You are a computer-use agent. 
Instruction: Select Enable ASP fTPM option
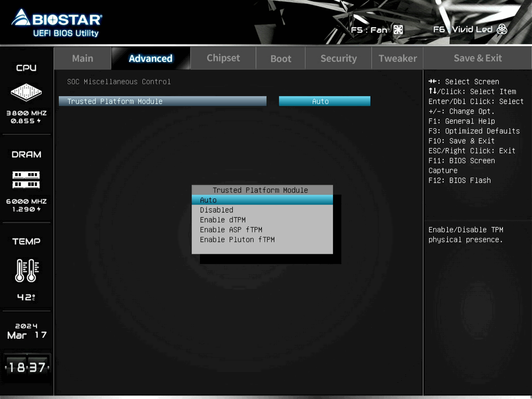pos(262,230)
